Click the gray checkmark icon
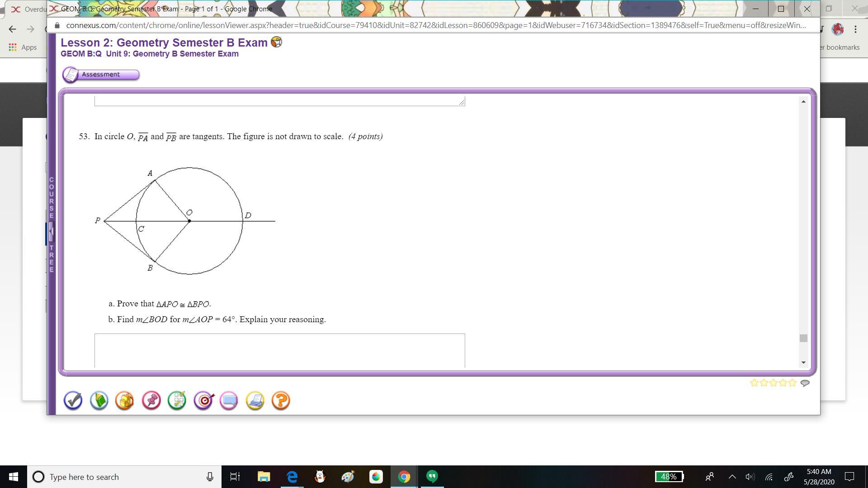 point(73,400)
